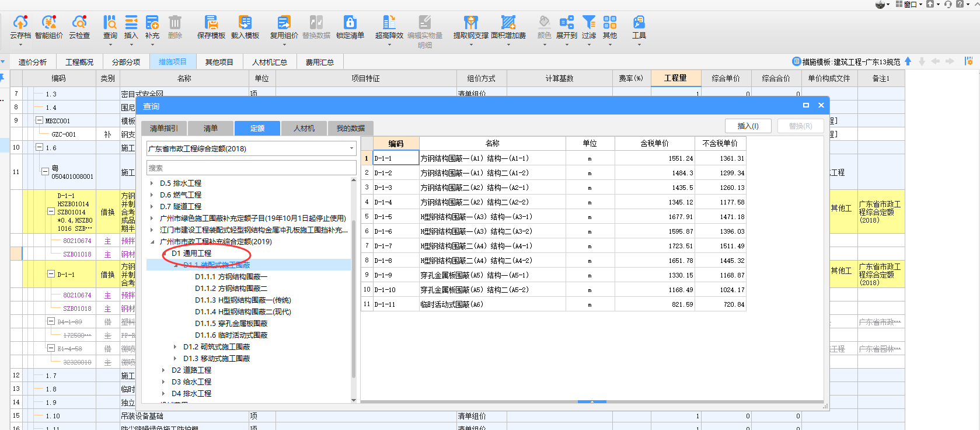Image resolution: width=980 pixels, height=430 pixels.
Task: Open the 过滤 filter tool
Action: pos(589,27)
